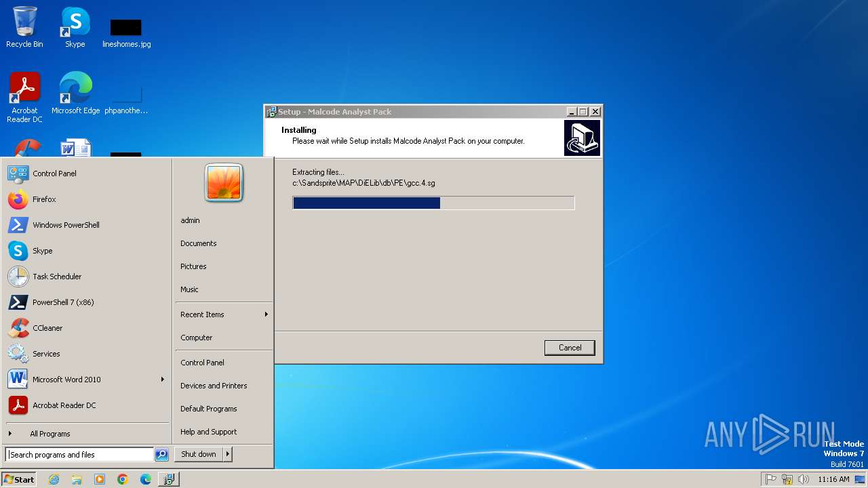Close the Setup - Malcode Analyst Pack window
Viewport: 868px width, 488px height.
595,112
